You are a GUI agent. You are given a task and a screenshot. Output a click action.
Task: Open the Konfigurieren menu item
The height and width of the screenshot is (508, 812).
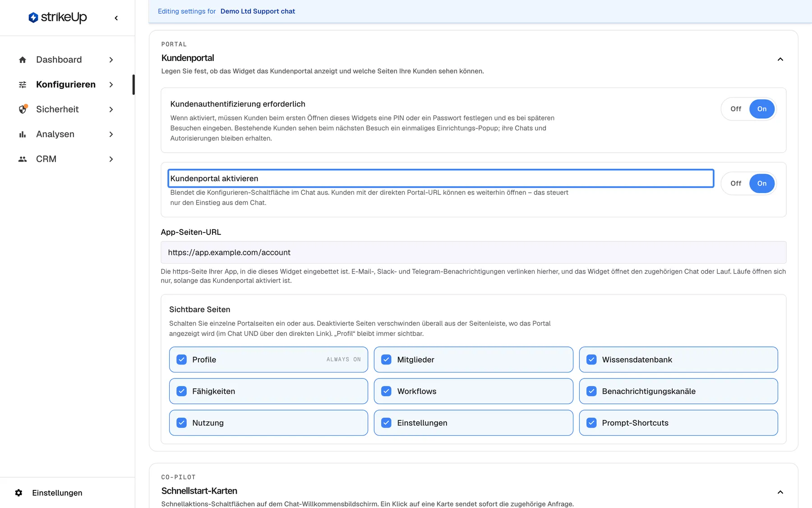(67, 84)
